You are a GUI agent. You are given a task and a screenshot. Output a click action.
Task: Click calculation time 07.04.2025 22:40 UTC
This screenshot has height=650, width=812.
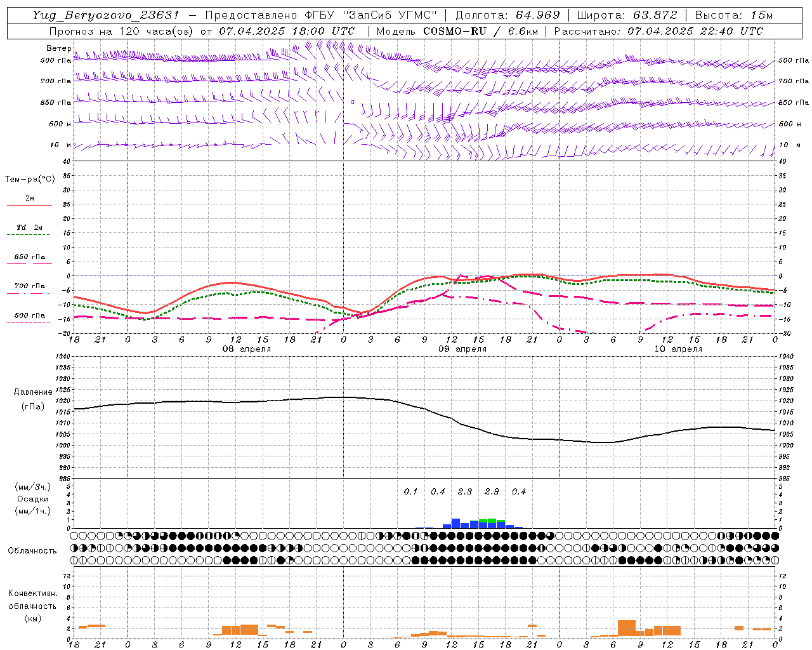pyautogui.click(x=695, y=31)
